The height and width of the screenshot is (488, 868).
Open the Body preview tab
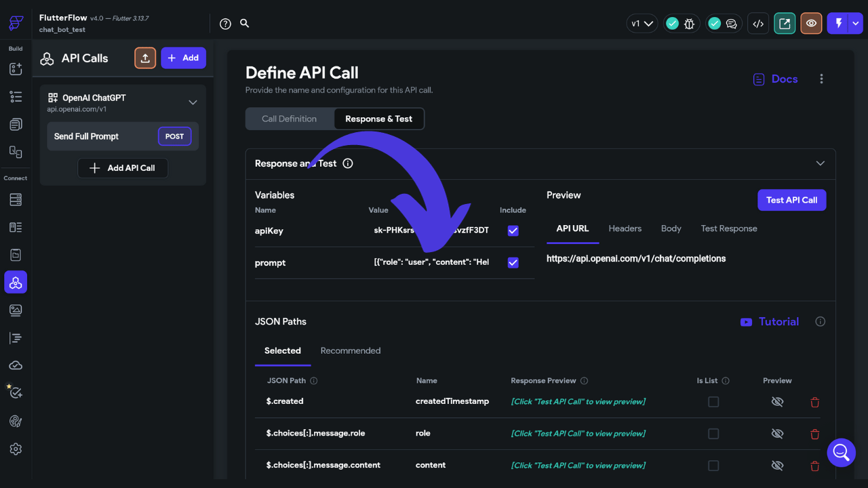click(671, 229)
